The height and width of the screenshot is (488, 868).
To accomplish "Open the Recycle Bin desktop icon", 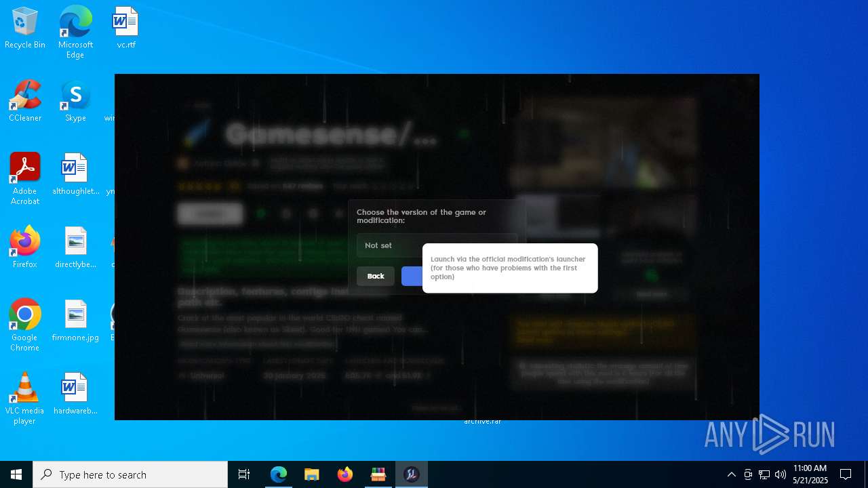I will (x=25, y=28).
